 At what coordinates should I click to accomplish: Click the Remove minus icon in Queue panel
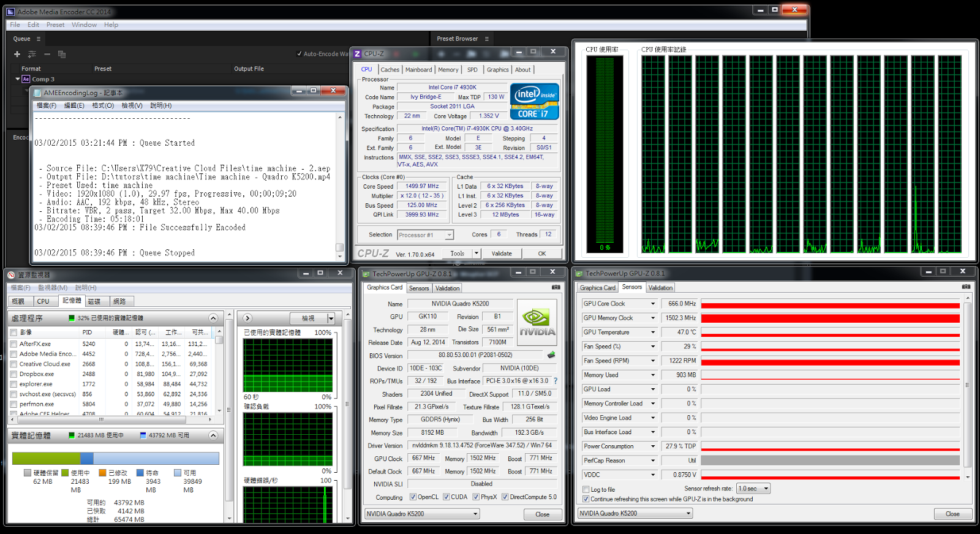pyautogui.click(x=47, y=54)
